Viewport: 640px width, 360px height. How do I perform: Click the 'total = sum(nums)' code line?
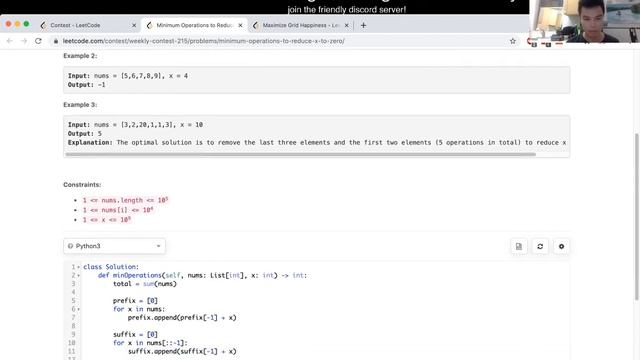145,284
